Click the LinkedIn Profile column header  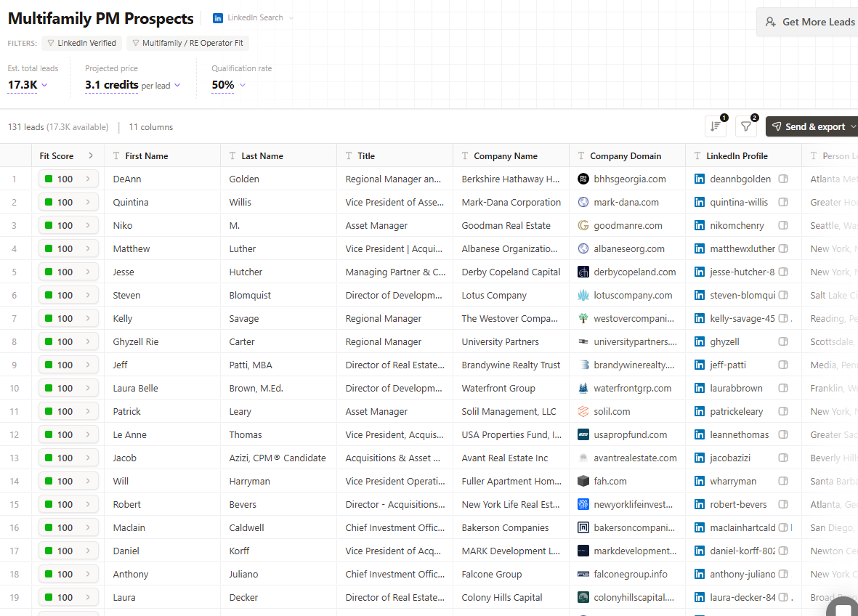click(x=744, y=156)
